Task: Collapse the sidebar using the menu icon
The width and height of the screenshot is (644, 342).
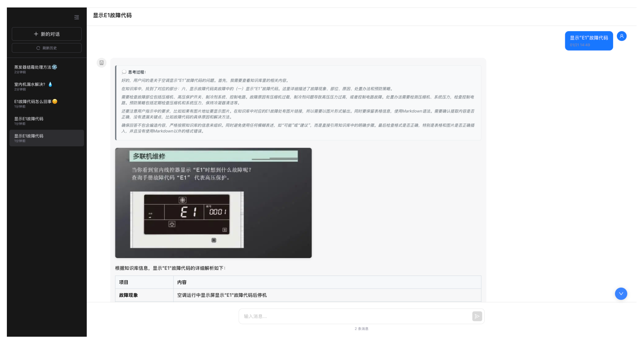Action: 77,17
